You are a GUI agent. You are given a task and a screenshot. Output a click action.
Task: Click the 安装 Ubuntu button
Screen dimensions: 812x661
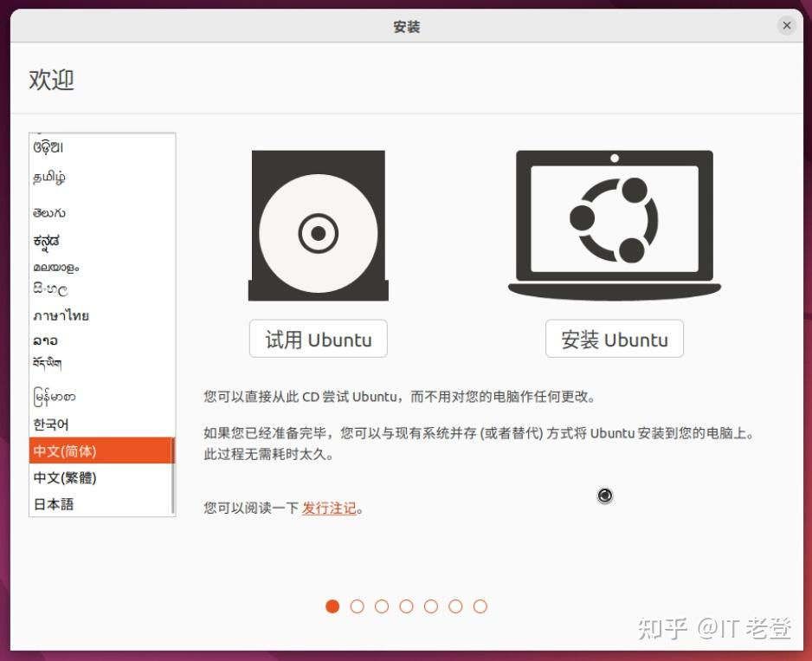point(615,339)
